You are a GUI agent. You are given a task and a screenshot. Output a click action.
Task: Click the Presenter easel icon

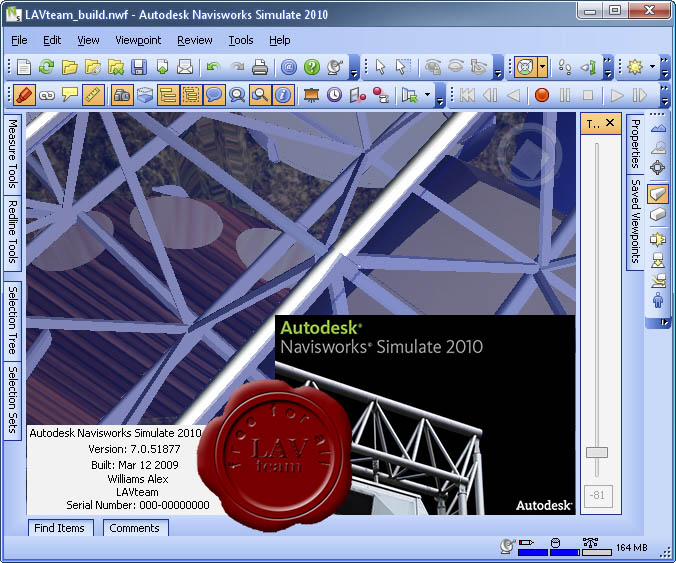[x=311, y=95]
